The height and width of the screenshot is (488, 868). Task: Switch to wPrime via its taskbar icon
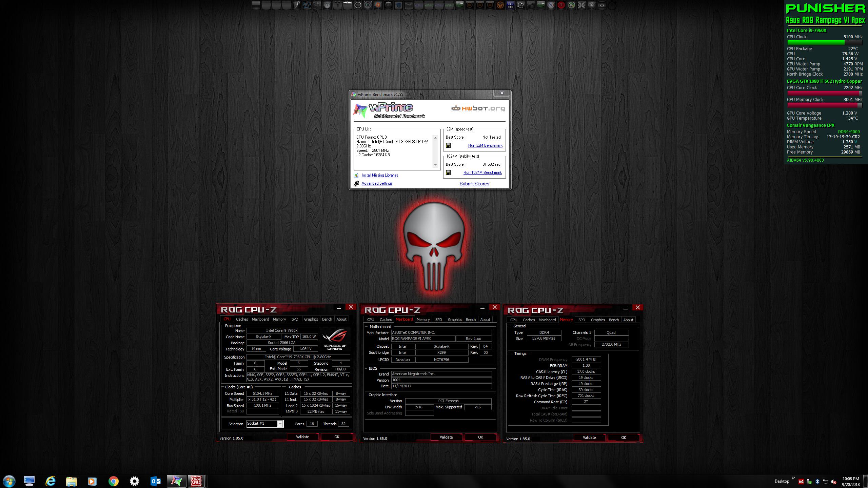pyautogui.click(x=176, y=481)
